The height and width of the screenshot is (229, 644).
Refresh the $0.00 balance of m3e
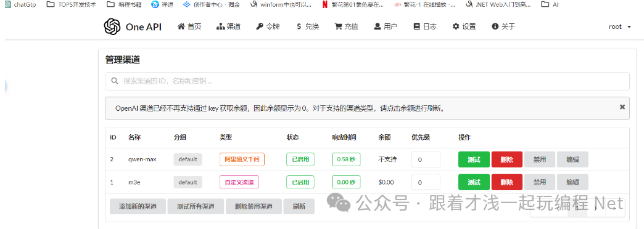(386, 182)
